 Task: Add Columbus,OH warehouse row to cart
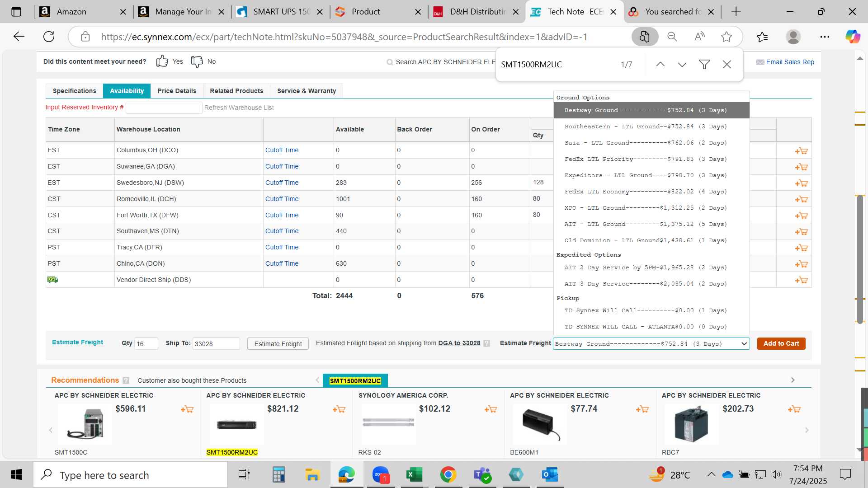801,151
